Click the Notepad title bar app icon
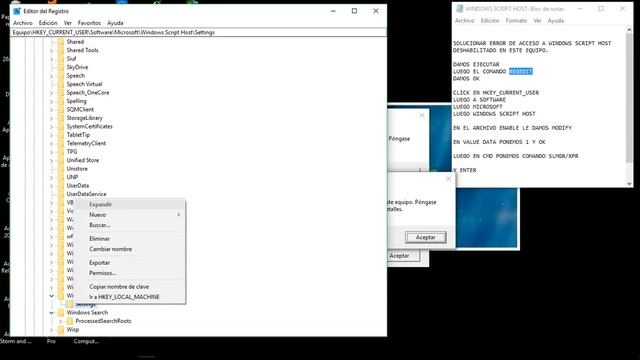 [460, 9]
